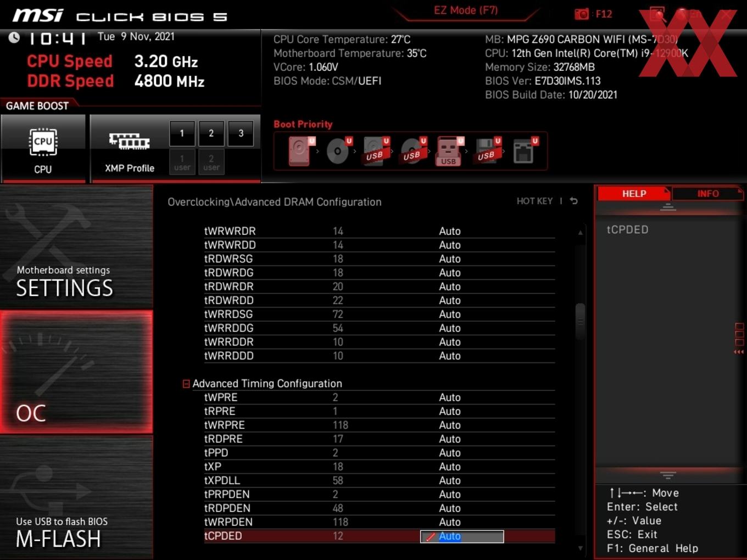Open the tCPDED Auto value field
The width and height of the screenshot is (747, 560).
462,536
